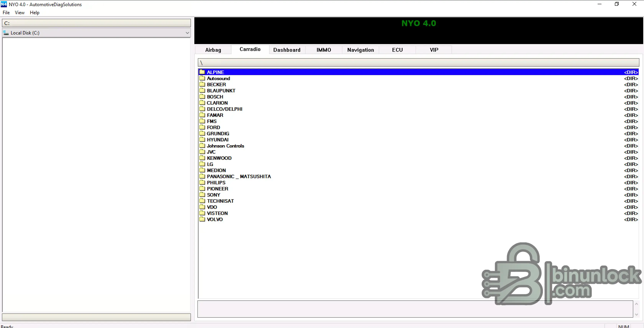The width and height of the screenshot is (644, 328).
Task: Click the backslash folder path field
Action: [418, 62]
